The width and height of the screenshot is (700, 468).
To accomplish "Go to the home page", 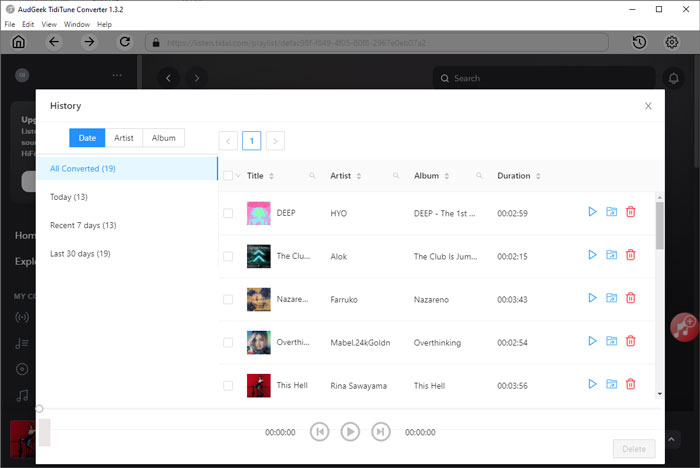I will pyautogui.click(x=18, y=42).
